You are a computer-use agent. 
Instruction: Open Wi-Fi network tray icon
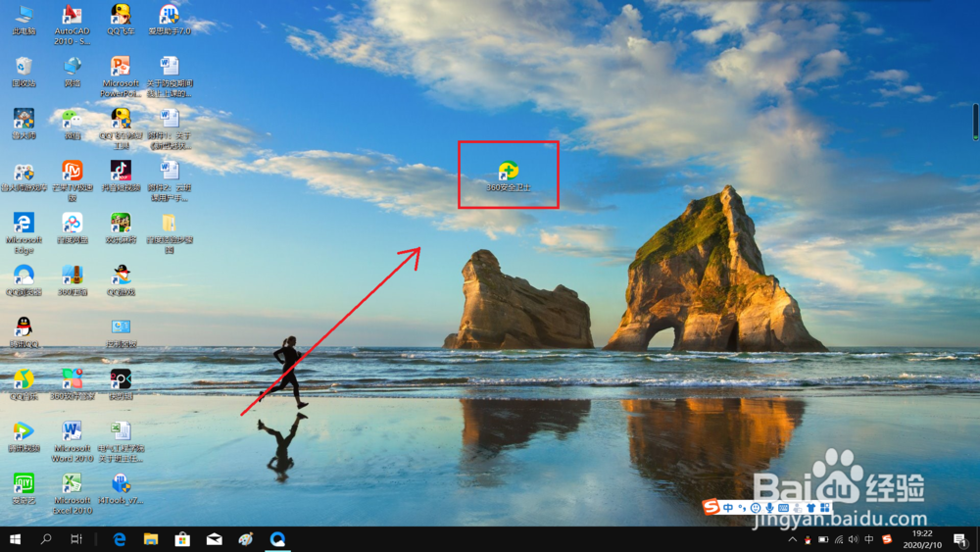click(x=839, y=539)
